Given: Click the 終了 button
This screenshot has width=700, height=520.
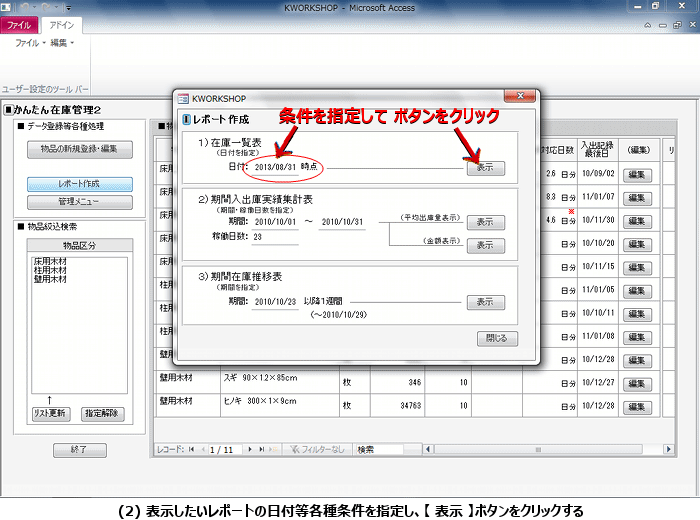Looking at the screenshot, I should (79, 450).
